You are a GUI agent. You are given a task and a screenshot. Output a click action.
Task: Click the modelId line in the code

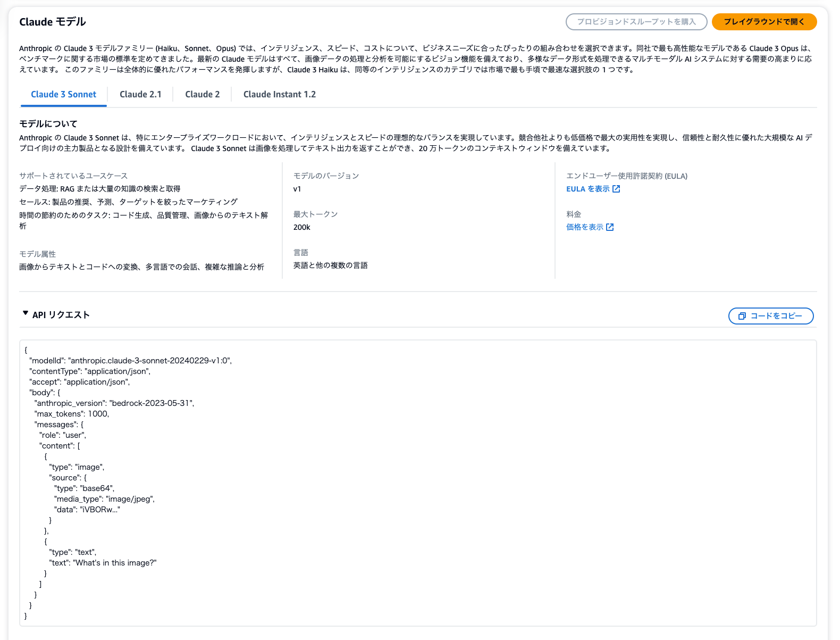(x=131, y=361)
